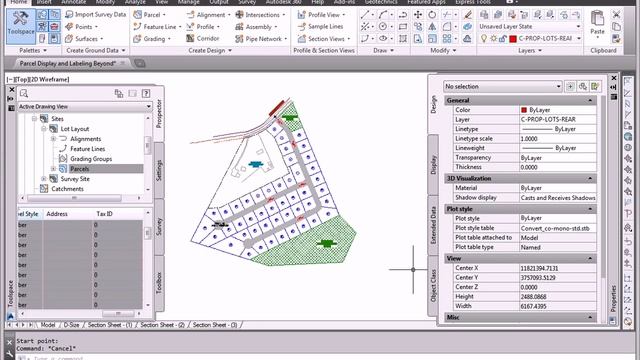Toggle the layer freeze sun icon
This screenshot has width=640, height=360.
493,39
